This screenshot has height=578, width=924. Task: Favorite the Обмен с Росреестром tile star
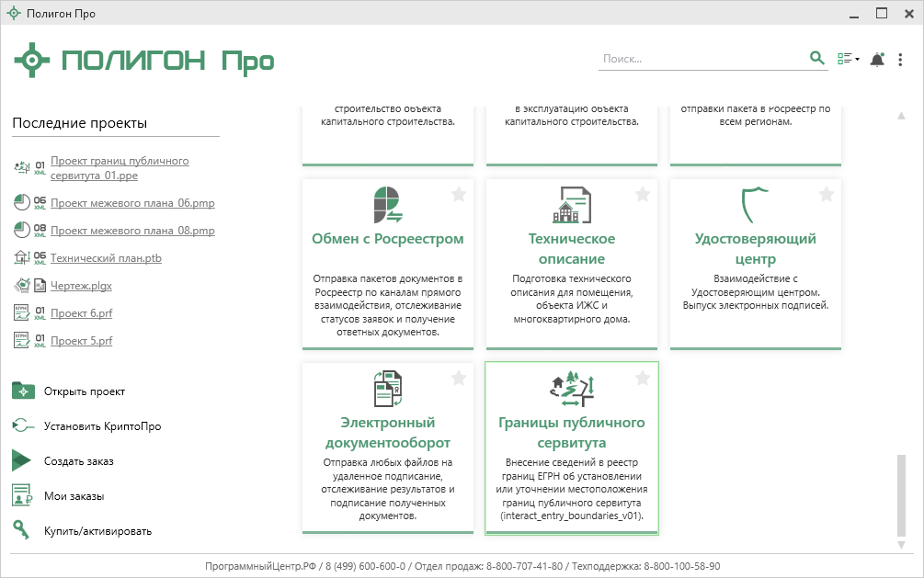(x=459, y=194)
